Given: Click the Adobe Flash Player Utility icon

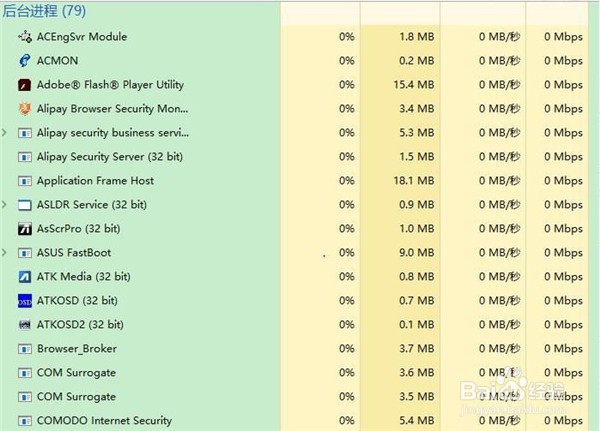Looking at the screenshot, I should tap(25, 85).
